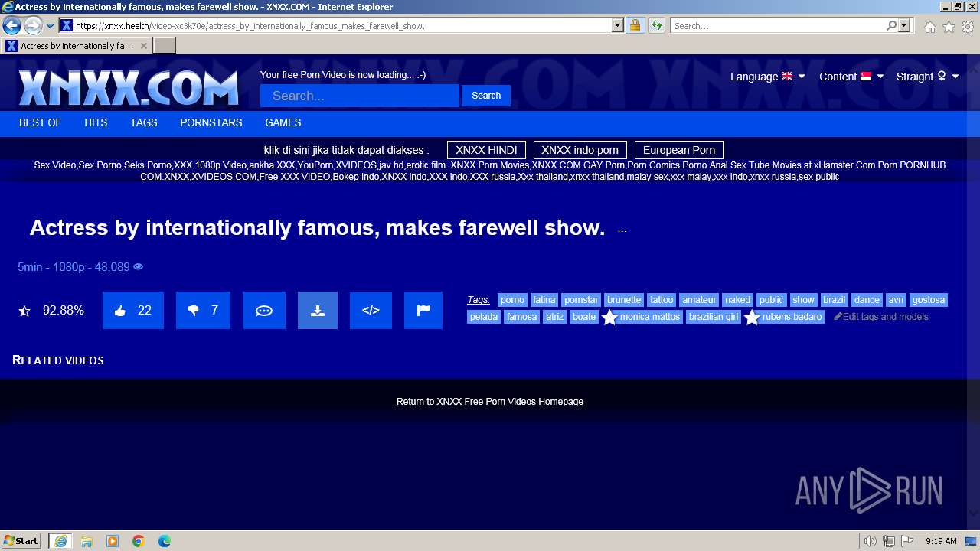Viewport: 980px width, 551px height.
Task: Click the thumbs down button showing 7
Action: pyautogui.click(x=204, y=311)
